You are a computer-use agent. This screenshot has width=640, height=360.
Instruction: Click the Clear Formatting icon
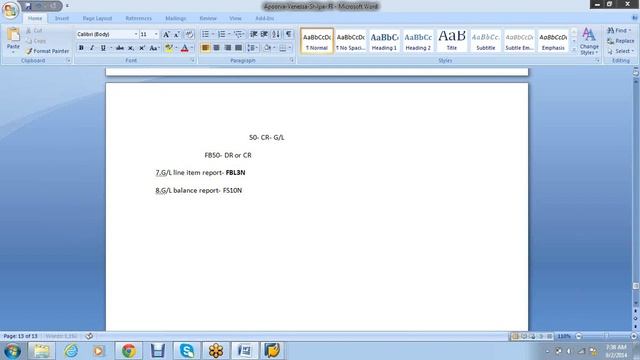(189, 35)
